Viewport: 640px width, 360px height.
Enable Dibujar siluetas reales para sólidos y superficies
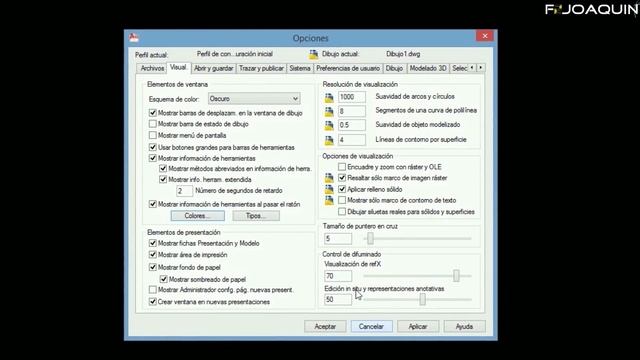(342, 211)
